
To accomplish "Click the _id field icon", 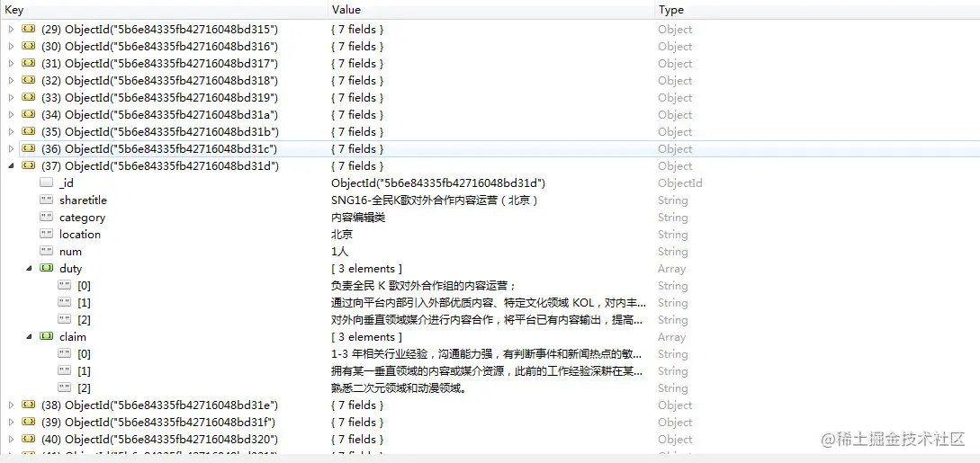I will pos(46,183).
